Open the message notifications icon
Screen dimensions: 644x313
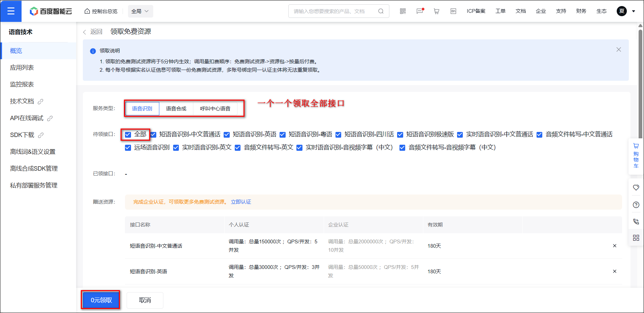pos(420,11)
